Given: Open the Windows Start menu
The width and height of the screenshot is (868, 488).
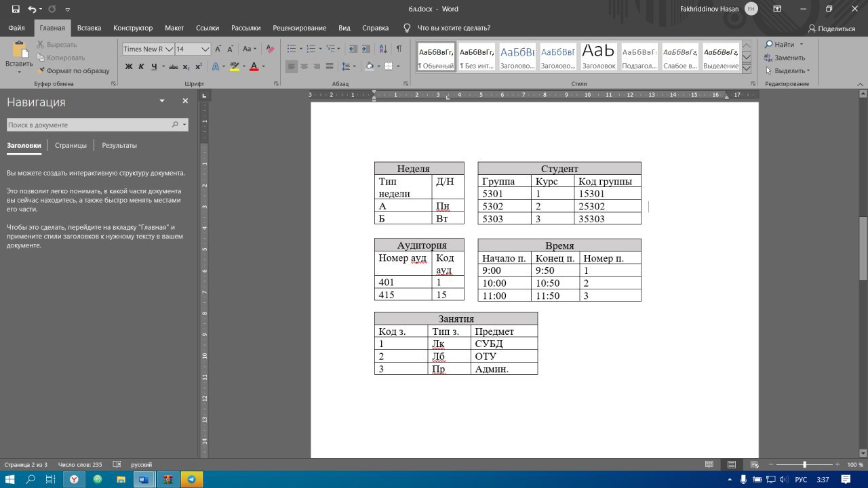Looking at the screenshot, I should pos(10,479).
